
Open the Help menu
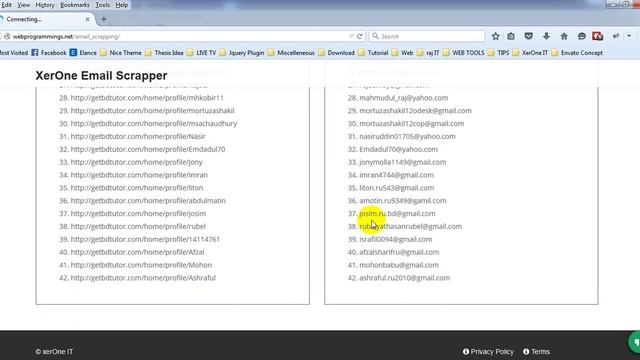click(x=122, y=5)
